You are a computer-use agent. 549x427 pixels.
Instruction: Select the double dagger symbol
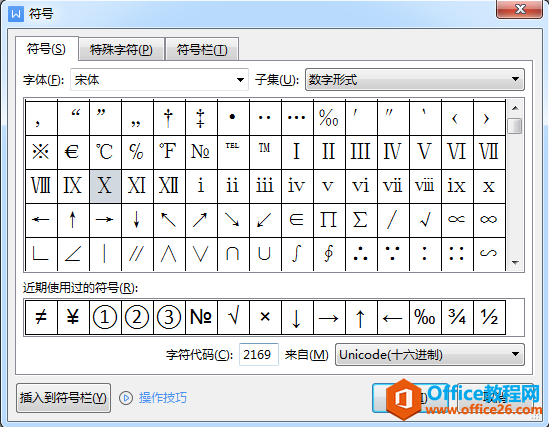pyautogui.click(x=201, y=118)
